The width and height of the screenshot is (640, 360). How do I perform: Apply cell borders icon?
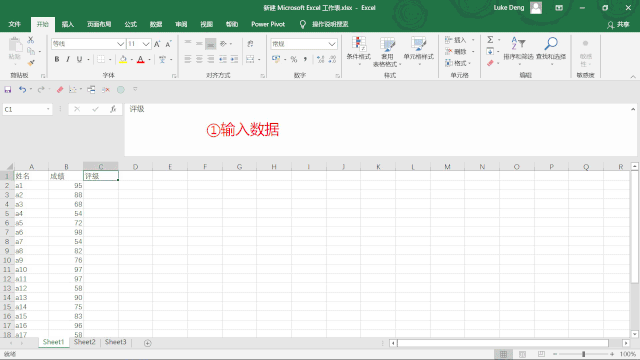(101, 60)
